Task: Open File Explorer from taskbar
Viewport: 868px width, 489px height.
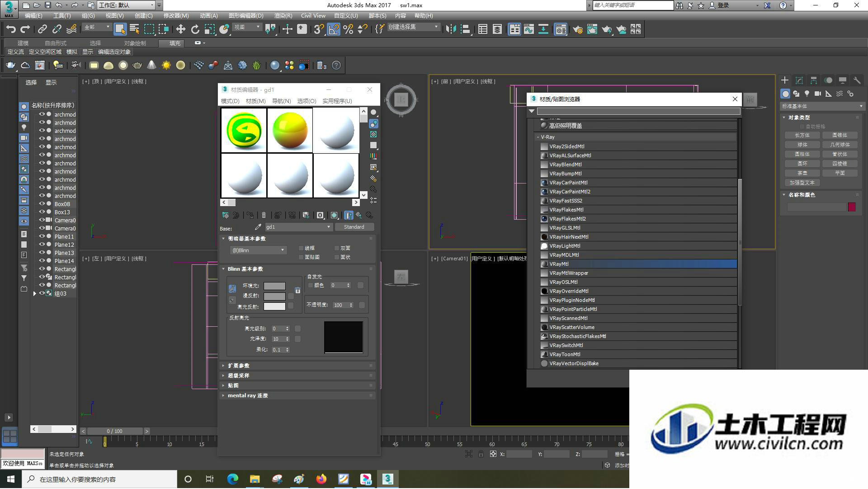Action: tap(255, 480)
